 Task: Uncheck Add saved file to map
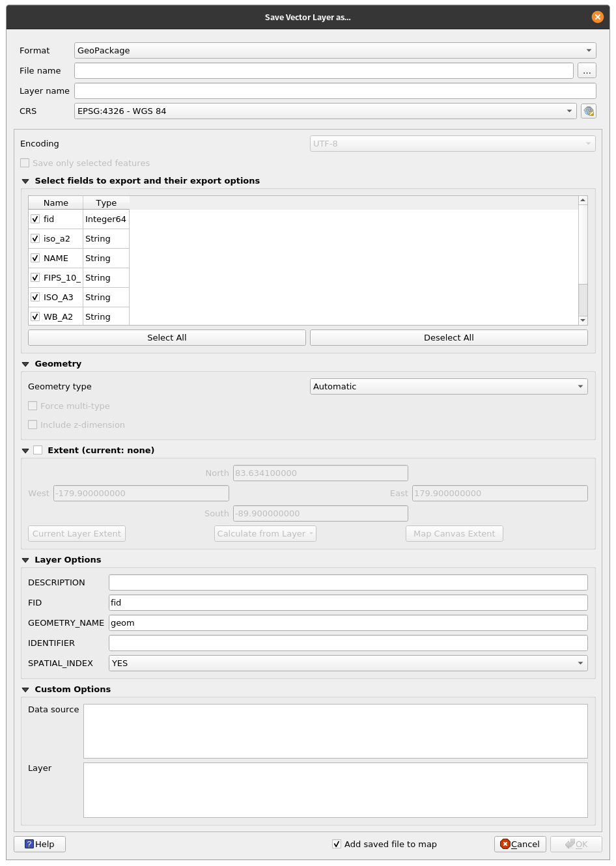(x=337, y=844)
